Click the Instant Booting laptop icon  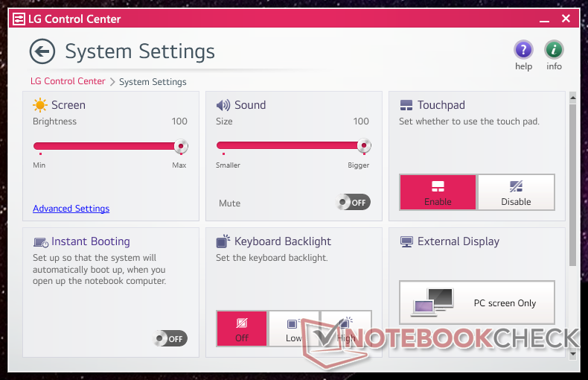pos(40,242)
